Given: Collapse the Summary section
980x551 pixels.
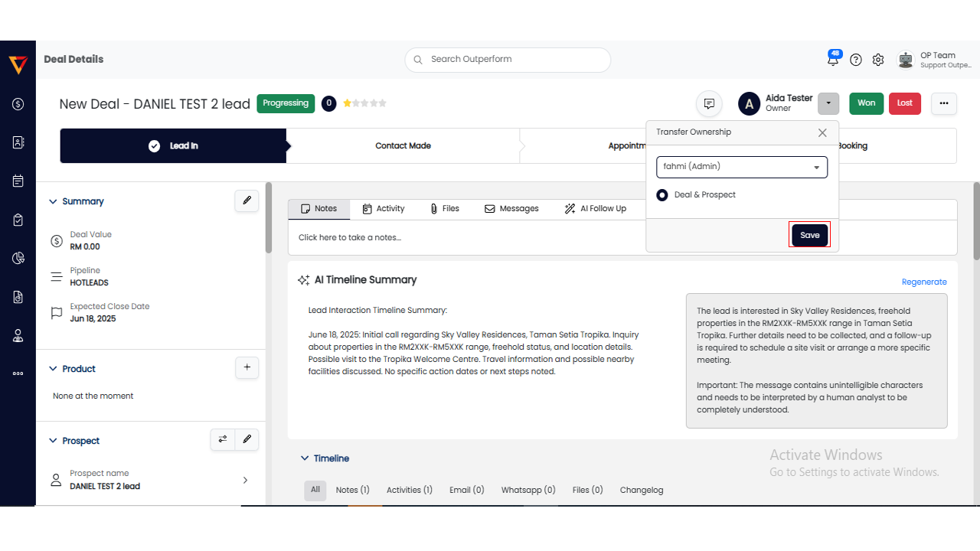Looking at the screenshot, I should 53,201.
